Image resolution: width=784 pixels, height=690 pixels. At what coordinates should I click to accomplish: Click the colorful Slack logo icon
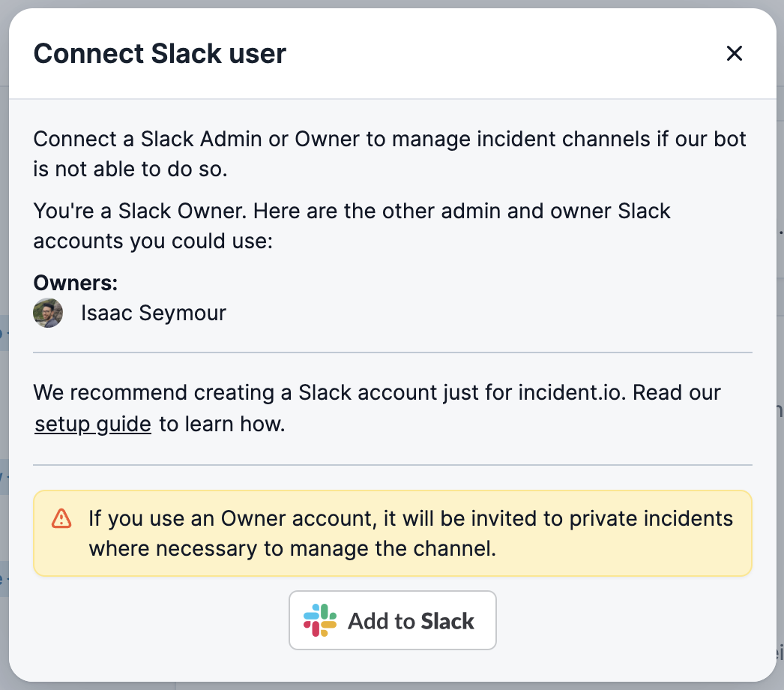tap(320, 620)
